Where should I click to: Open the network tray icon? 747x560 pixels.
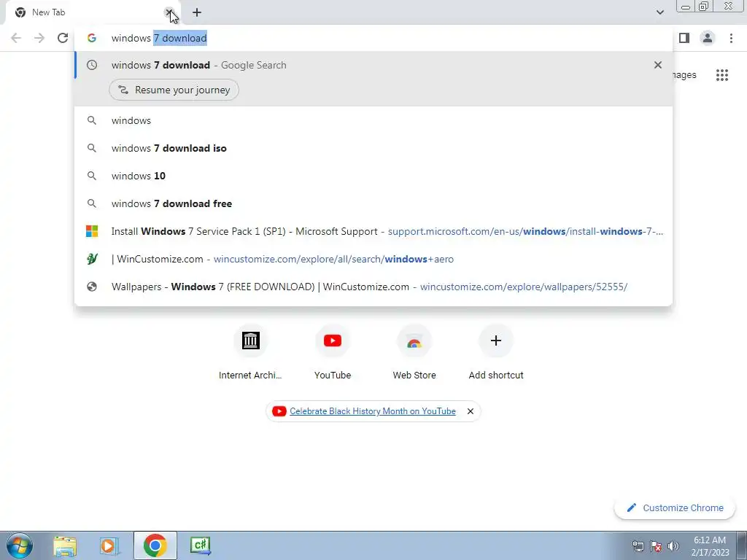coord(638,546)
